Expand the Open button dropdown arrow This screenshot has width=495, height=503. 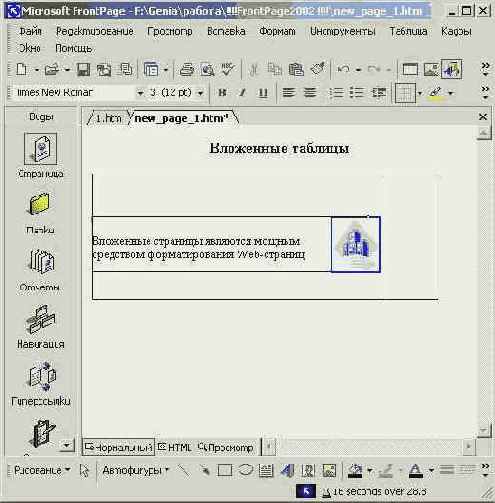click(67, 70)
